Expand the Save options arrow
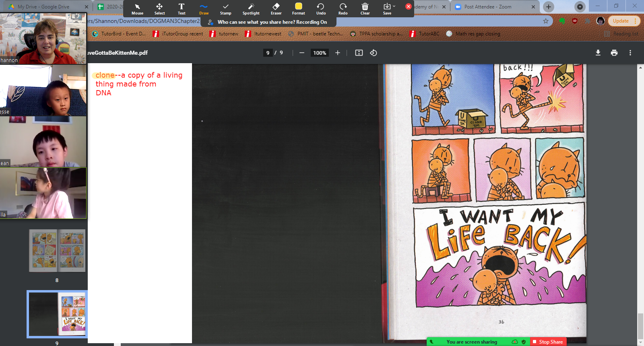Screen dimensions: 644x346 (x=394, y=6)
